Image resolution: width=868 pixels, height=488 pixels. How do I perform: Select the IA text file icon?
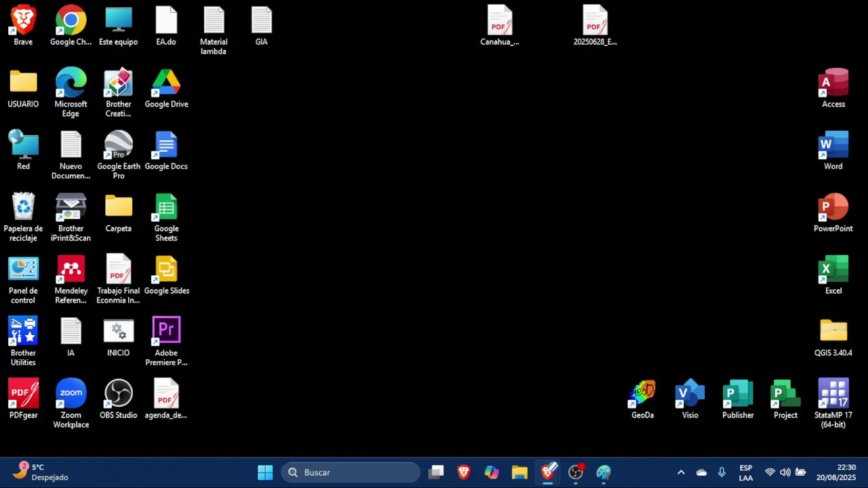click(71, 337)
